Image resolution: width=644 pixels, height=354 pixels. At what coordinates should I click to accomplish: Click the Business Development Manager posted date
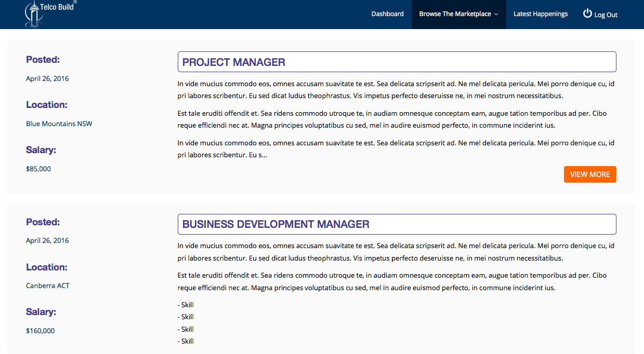pos(47,240)
